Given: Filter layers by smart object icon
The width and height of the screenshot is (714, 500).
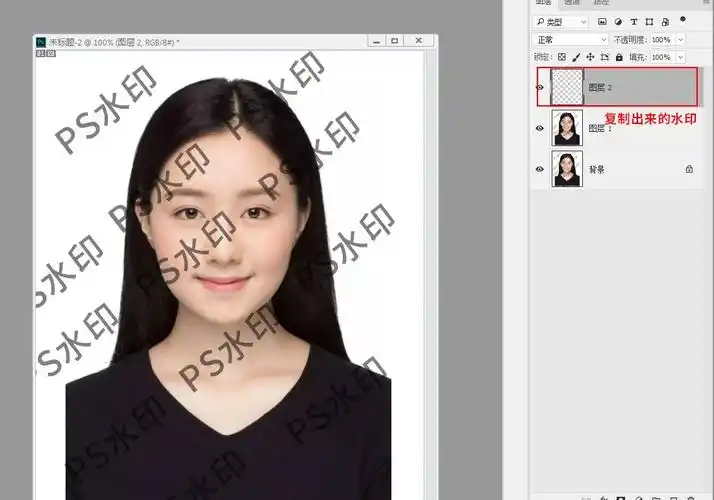Looking at the screenshot, I should (665, 21).
